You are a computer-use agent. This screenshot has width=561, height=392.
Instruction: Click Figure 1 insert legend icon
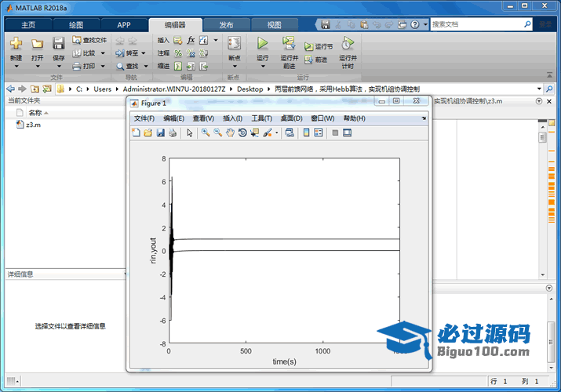[318, 133]
